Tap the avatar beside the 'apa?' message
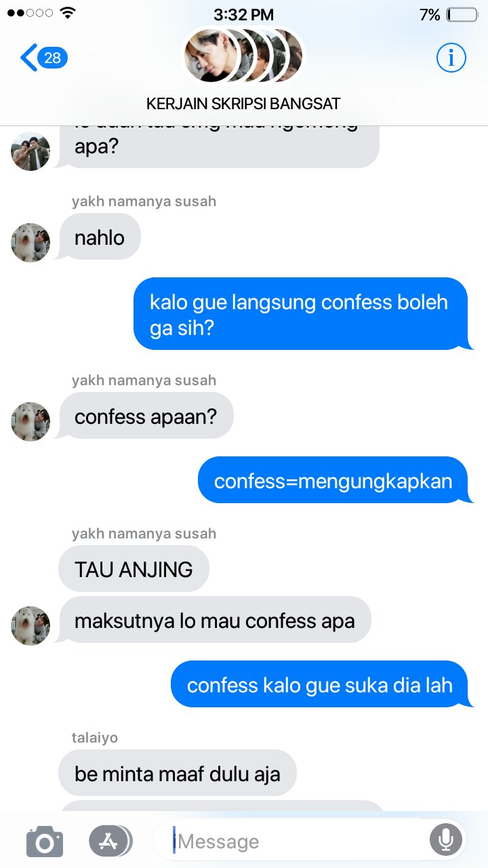488x868 pixels. [x=30, y=151]
